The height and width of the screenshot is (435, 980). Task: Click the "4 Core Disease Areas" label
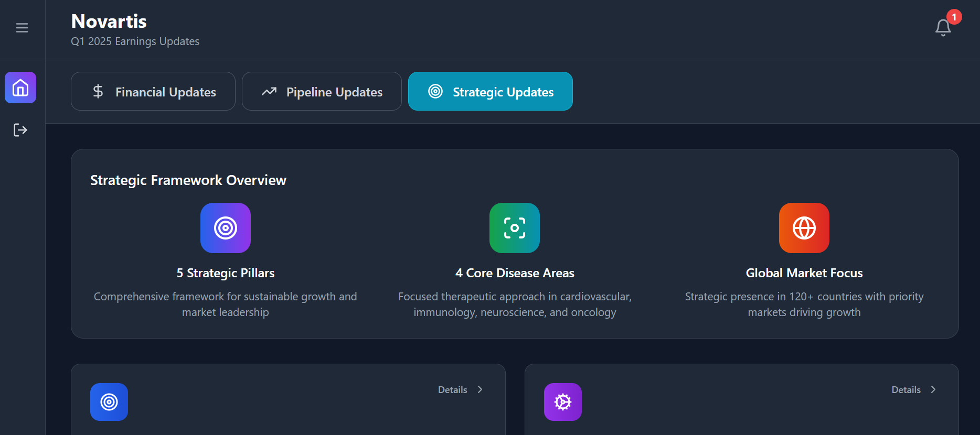(x=515, y=273)
